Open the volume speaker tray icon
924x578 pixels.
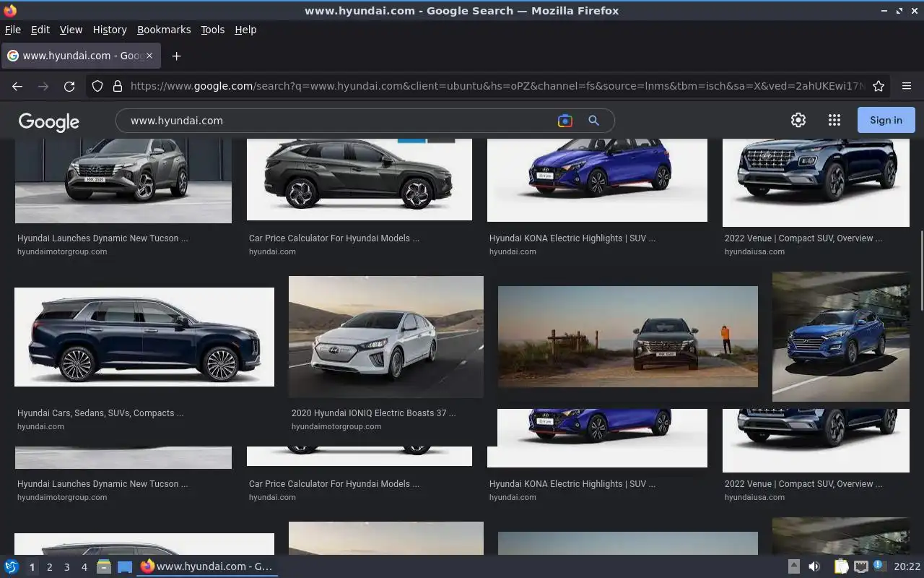pyautogui.click(x=814, y=566)
